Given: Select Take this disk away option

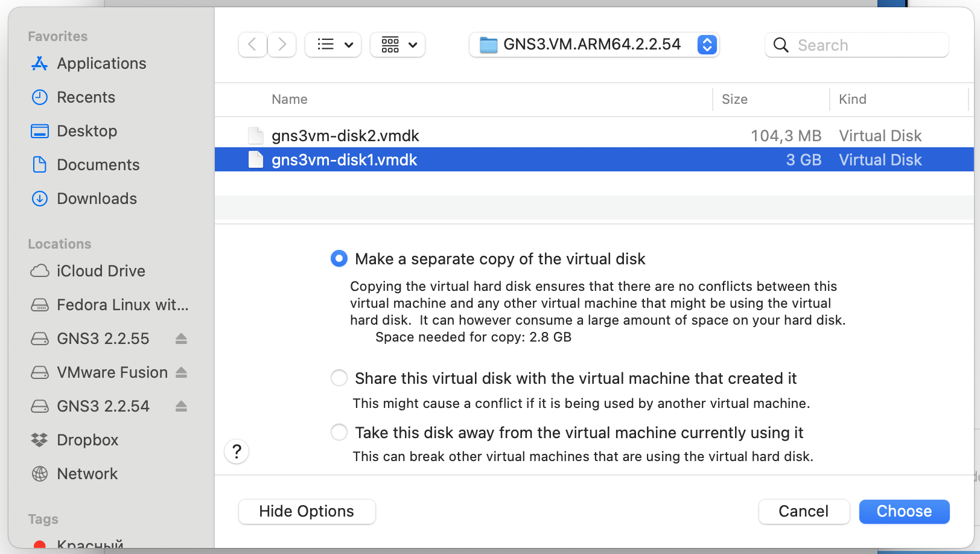Looking at the screenshot, I should [x=339, y=433].
